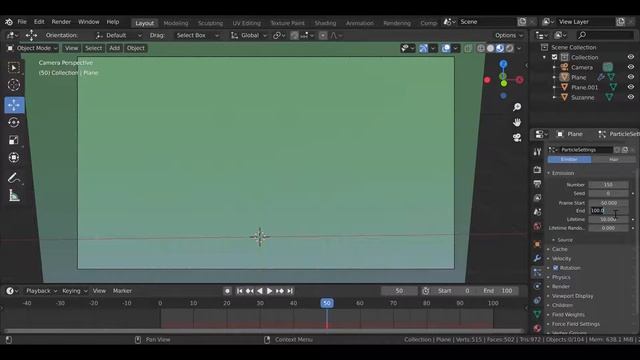640x360 pixels.
Task: Toggle the Collection exclude checkbox
Action: pyautogui.click(x=554, y=57)
